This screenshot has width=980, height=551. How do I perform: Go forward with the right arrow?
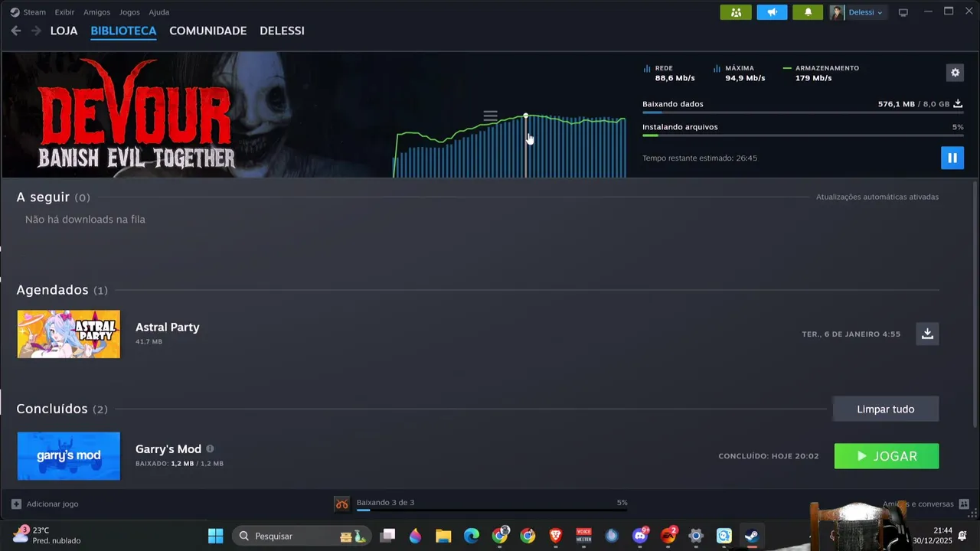(x=36, y=31)
